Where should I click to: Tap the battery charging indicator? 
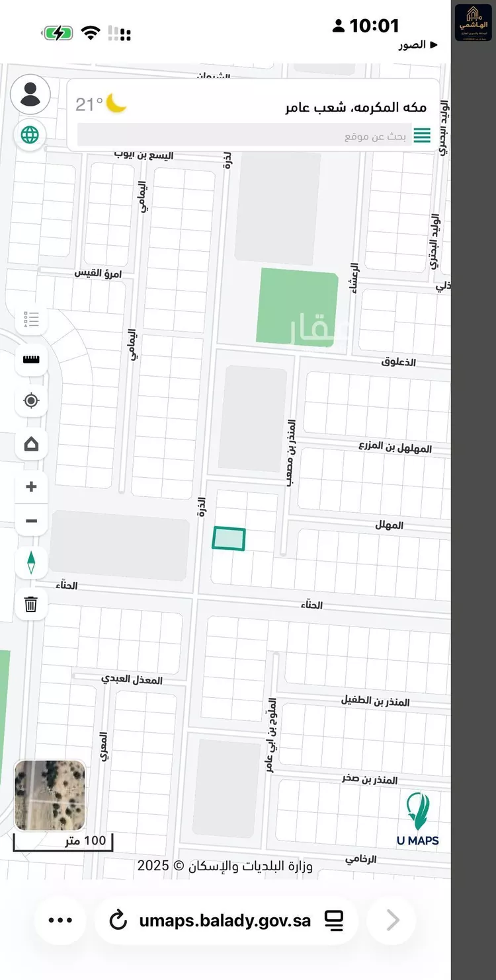58,33
